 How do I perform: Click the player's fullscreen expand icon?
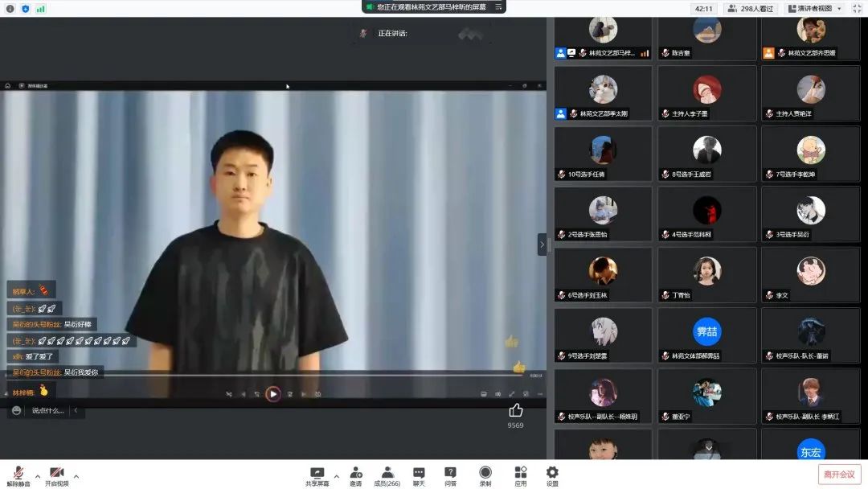[x=511, y=394]
